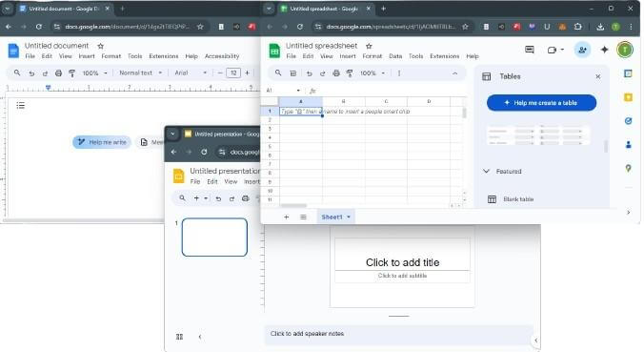Decrease font size in Docs

(220, 72)
